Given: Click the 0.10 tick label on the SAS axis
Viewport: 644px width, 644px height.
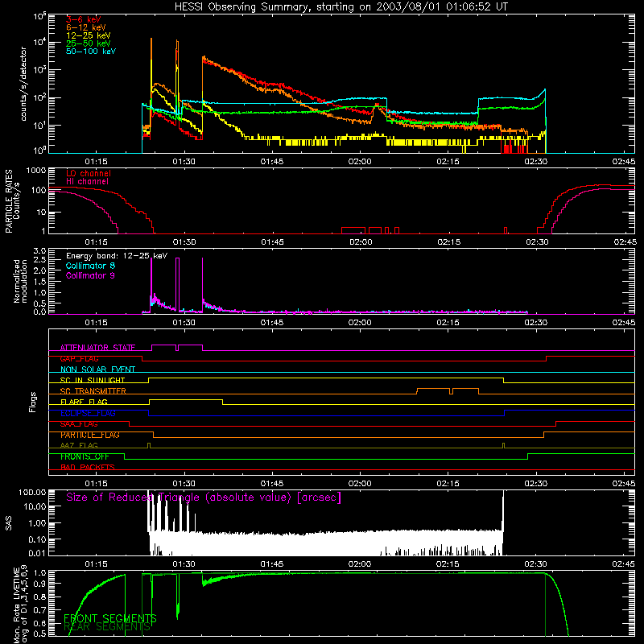Looking at the screenshot, I should point(37,539).
